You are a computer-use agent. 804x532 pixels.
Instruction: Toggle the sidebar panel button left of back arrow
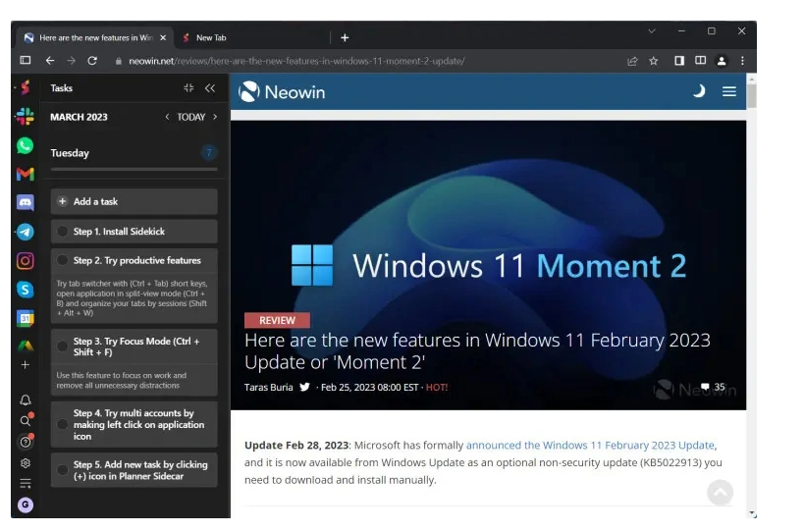(x=26, y=61)
